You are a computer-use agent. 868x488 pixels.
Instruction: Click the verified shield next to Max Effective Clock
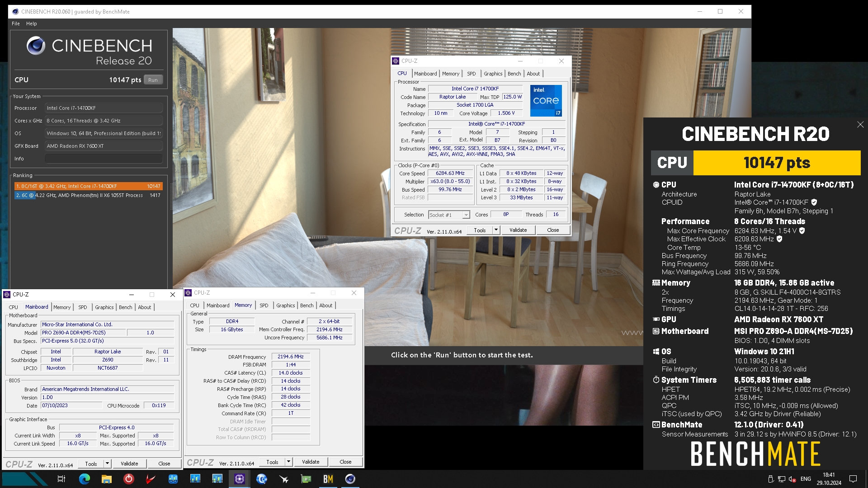pyautogui.click(x=779, y=239)
